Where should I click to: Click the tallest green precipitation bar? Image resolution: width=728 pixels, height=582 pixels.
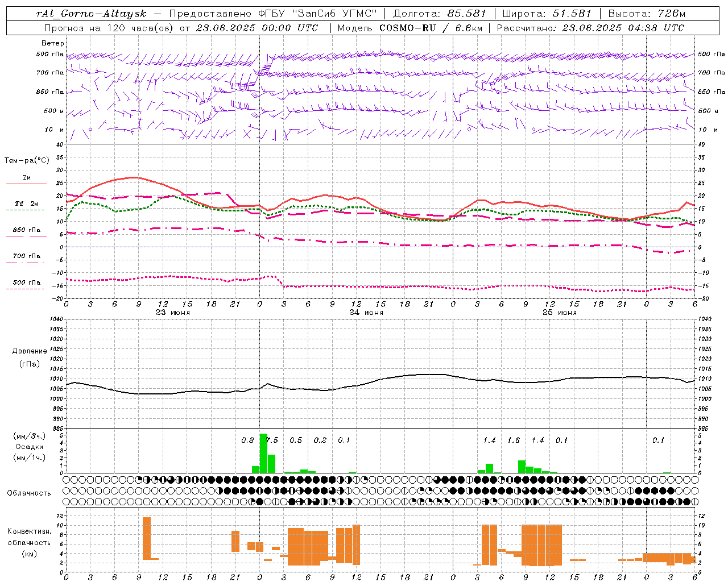(263, 453)
